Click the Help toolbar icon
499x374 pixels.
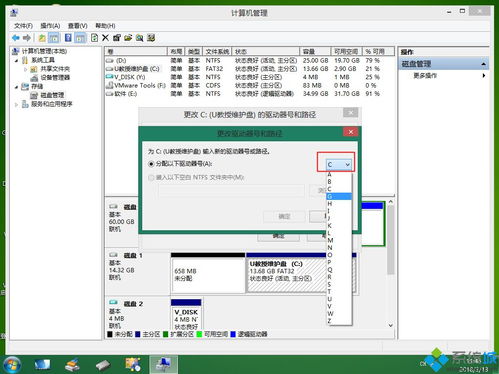[68, 38]
